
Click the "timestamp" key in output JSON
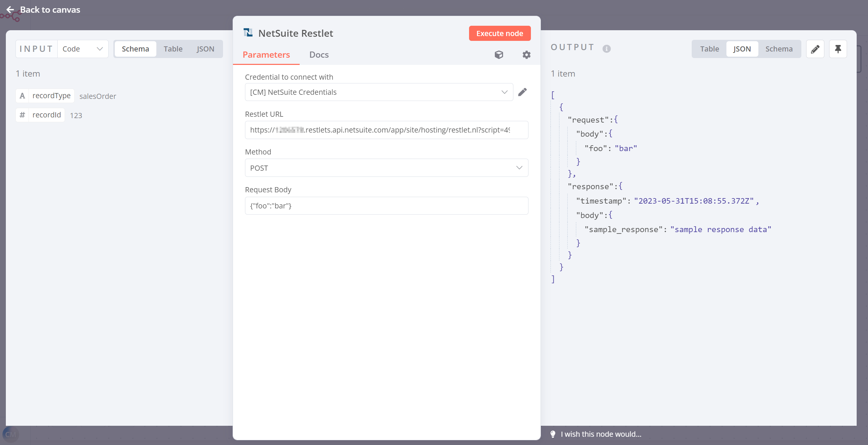click(601, 201)
